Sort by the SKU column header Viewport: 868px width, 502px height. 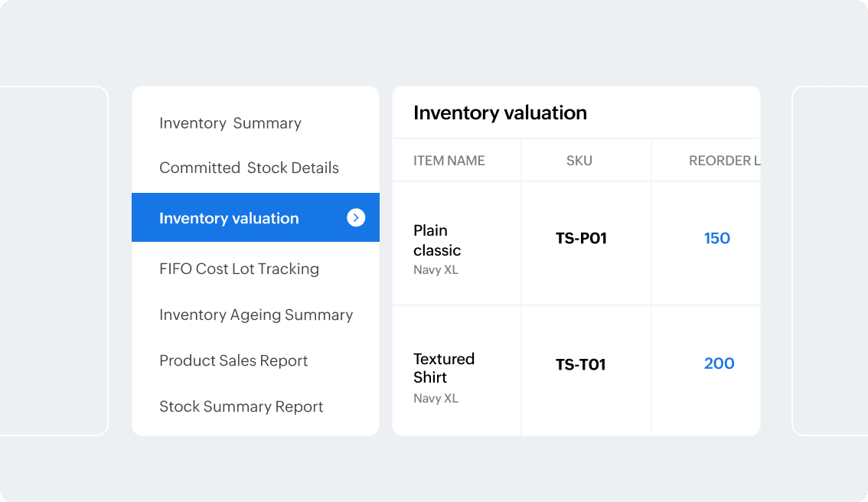click(x=579, y=160)
